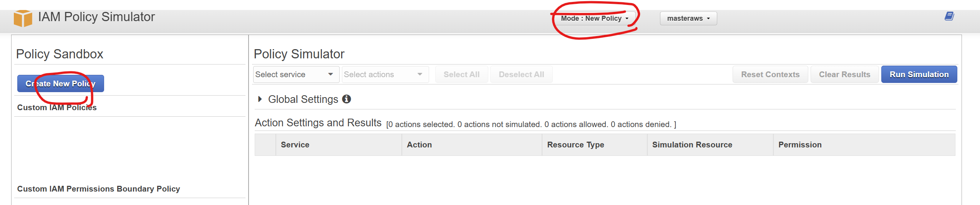Screen dimensions: 980x205
Task: Click the Clear Results button
Action: click(844, 74)
